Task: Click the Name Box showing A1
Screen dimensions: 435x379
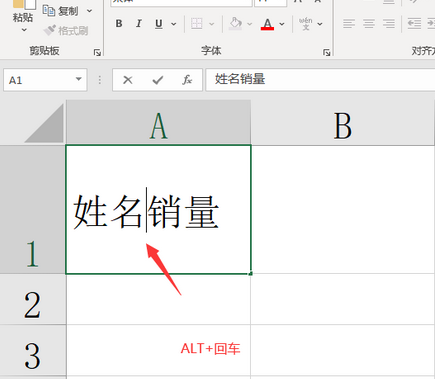Action: click(x=45, y=80)
